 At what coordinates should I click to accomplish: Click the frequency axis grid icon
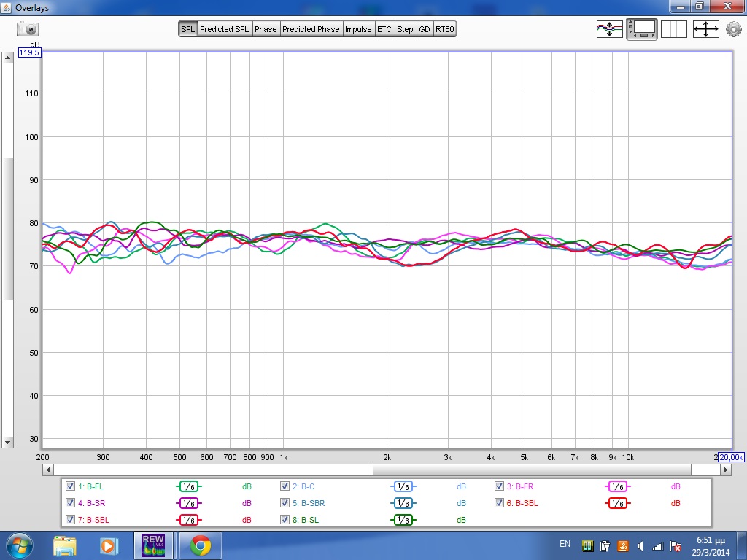click(x=673, y=29)
